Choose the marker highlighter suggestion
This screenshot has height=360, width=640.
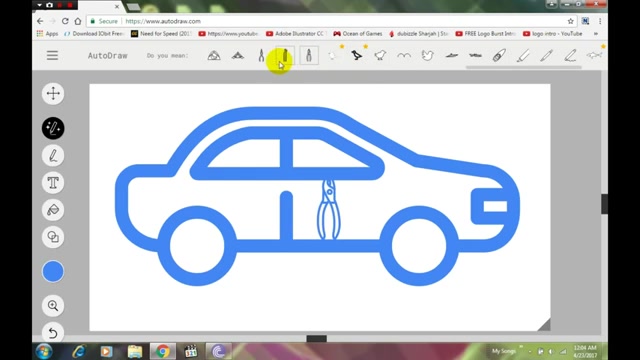523,55
